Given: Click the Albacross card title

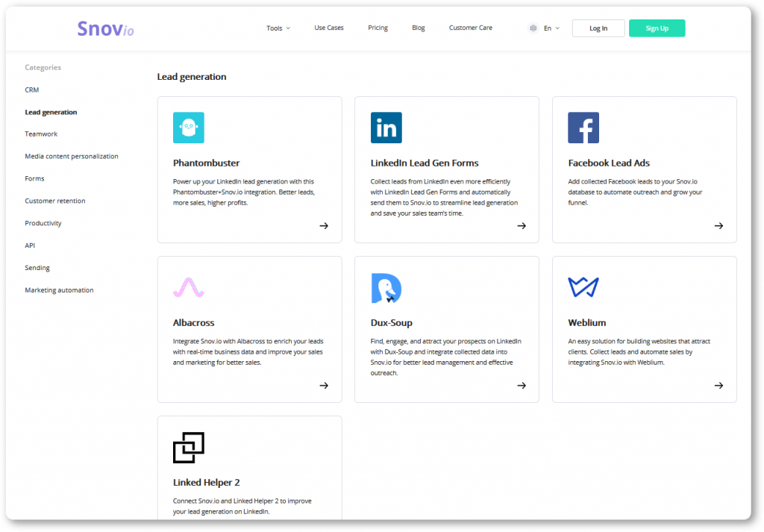Looking at the screenshot, I should pyautogui.click(x=193, y=323).
